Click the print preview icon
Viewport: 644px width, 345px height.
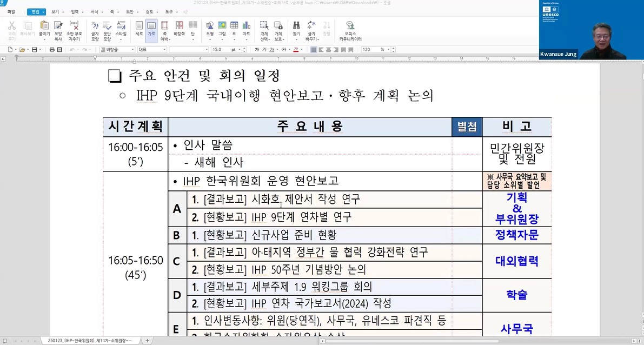click(x=59, y=50)
